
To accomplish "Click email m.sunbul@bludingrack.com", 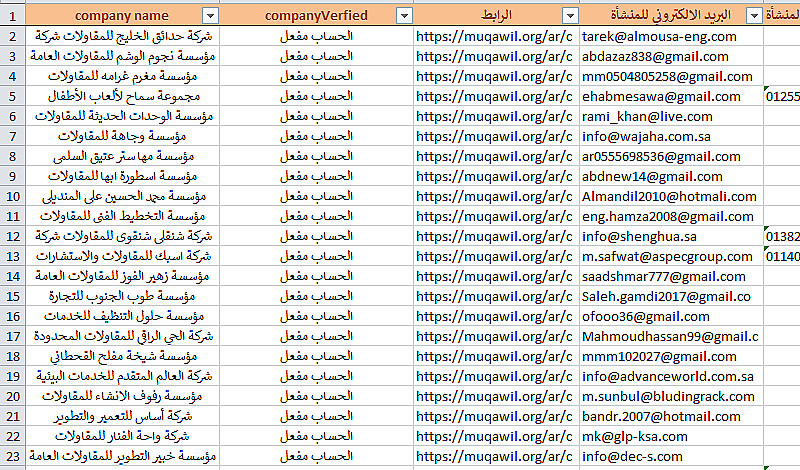I will coord(668,397).
